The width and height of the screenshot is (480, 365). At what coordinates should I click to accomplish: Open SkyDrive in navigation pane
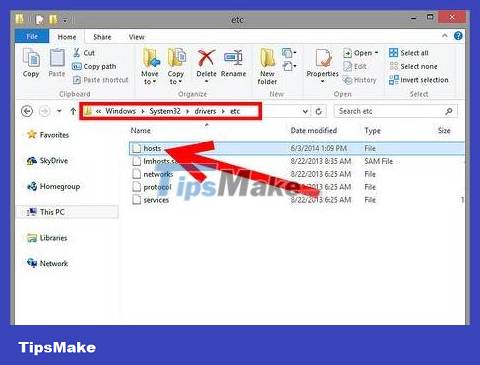point(47,161)
